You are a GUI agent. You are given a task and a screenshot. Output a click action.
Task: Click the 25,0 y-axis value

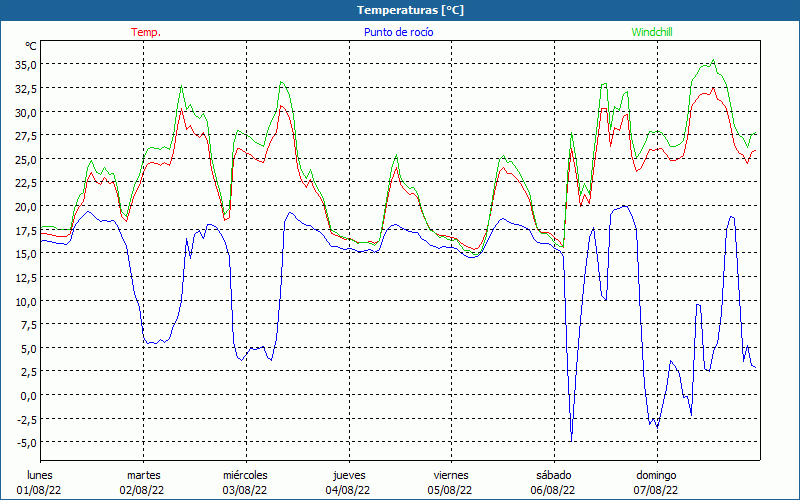26,159
